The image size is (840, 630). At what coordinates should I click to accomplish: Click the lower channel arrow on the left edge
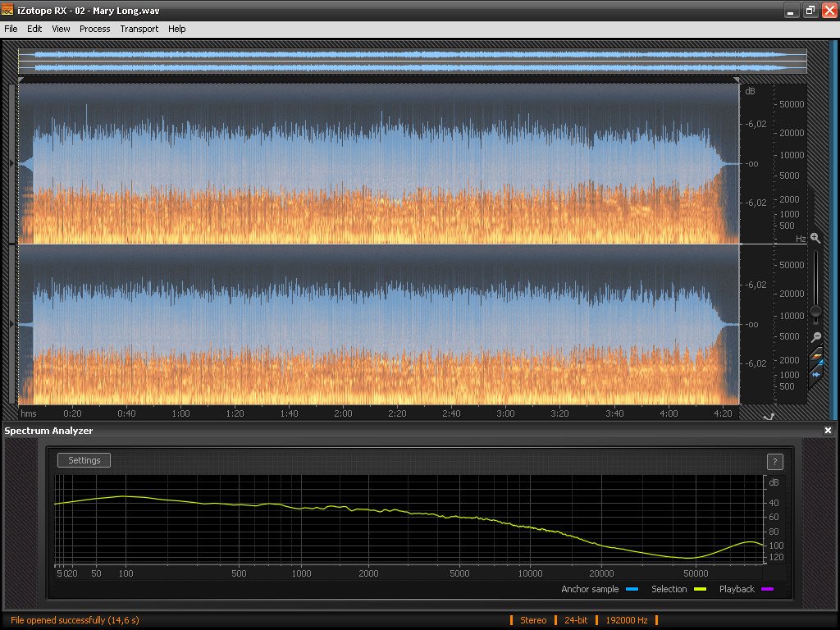11,325
